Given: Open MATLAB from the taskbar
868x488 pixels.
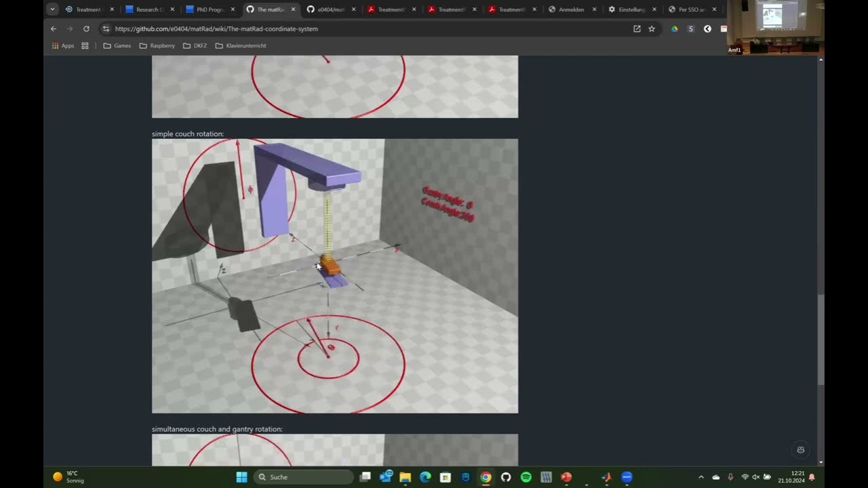Looking at the screenshot, I should tap(606, 477).
